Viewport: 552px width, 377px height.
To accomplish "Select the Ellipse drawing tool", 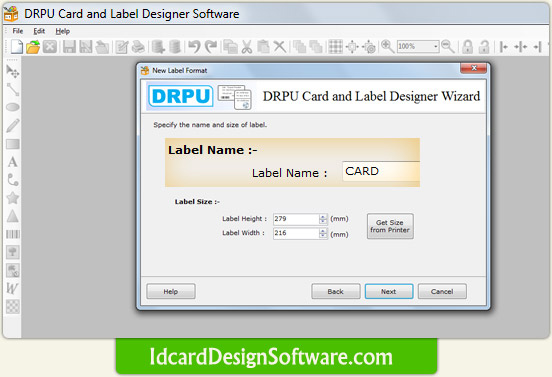I will [x=13, y=107].
